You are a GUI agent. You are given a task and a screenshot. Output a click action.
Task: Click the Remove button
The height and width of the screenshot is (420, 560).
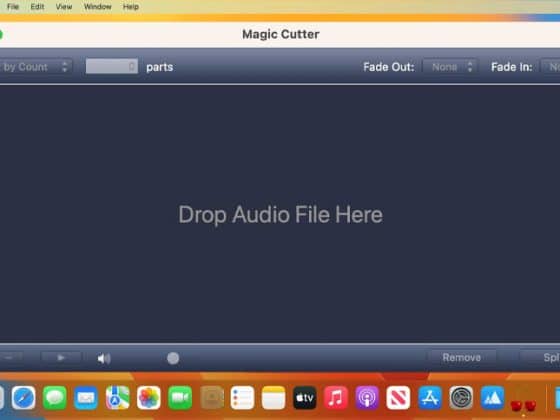461,357
